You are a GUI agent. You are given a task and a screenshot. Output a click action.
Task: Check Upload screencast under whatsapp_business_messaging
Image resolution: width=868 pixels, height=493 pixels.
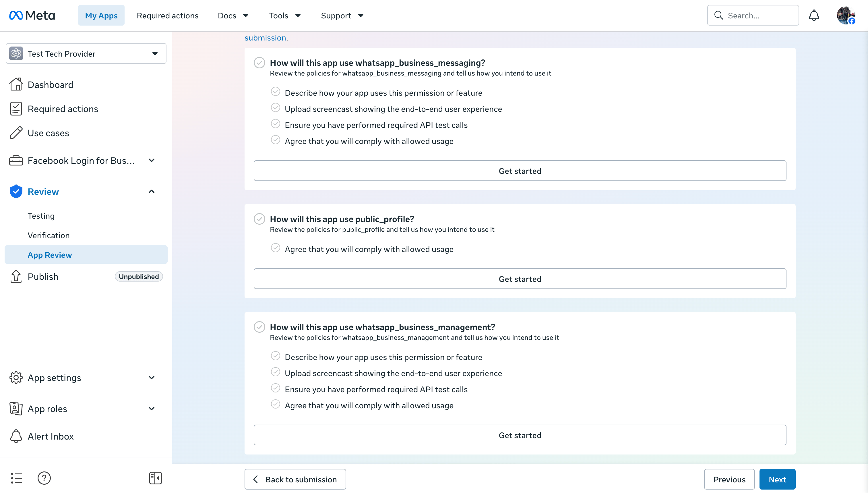[276, 108]
